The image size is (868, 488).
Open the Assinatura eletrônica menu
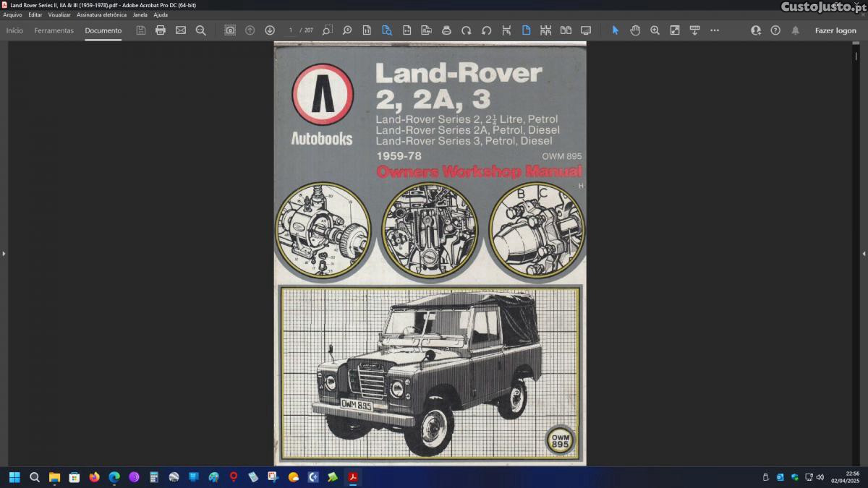tap(101, 14)
